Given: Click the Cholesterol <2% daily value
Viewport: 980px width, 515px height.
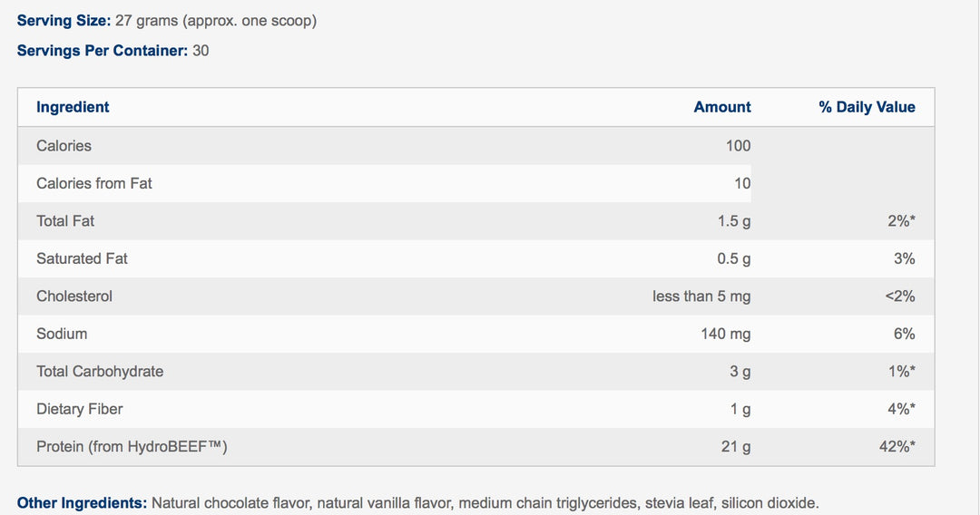Looking at the screenshot, I should [x=899, y=296].
